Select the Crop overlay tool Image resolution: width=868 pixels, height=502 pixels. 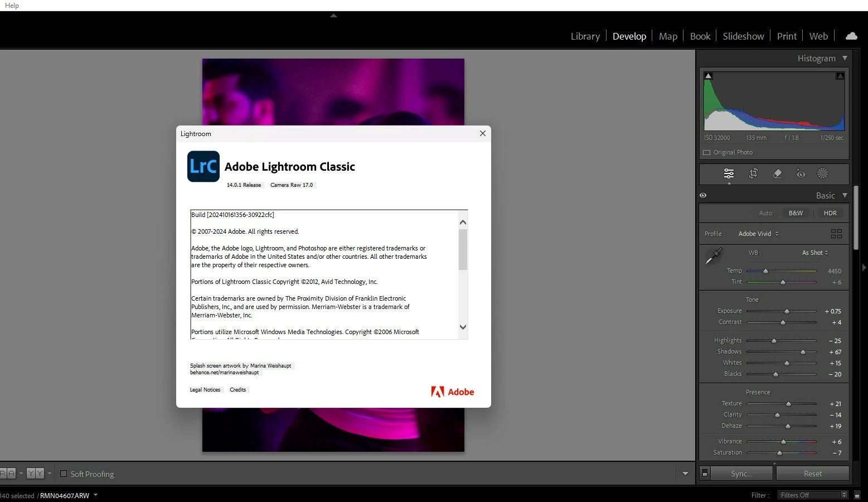point(753,173)
